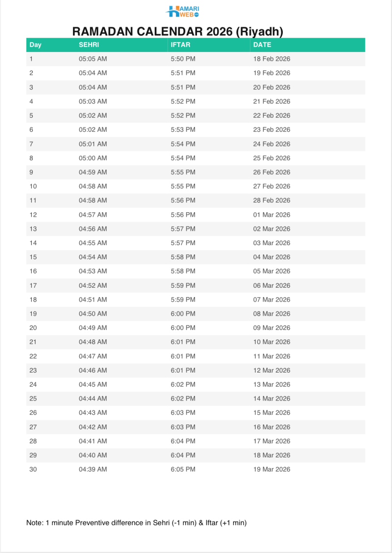
Task: Click the 25 Feb 2026 date cell
Action: coord(272,158)
